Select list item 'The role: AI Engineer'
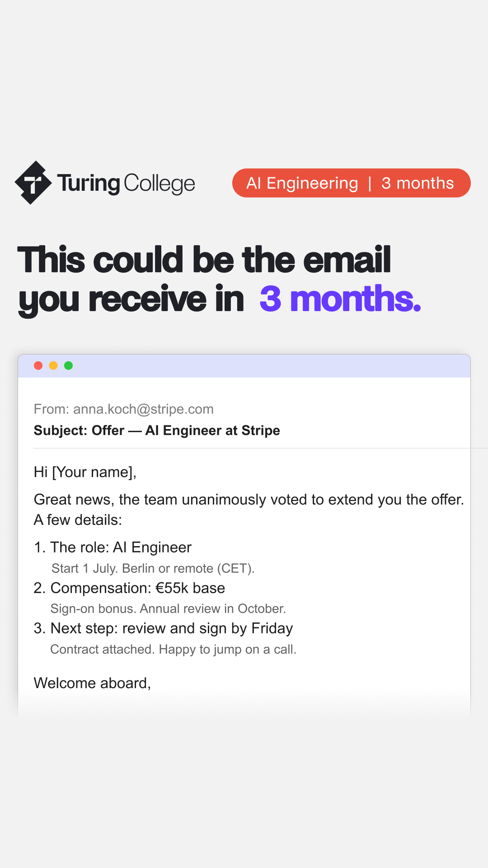 pos(113,547)
